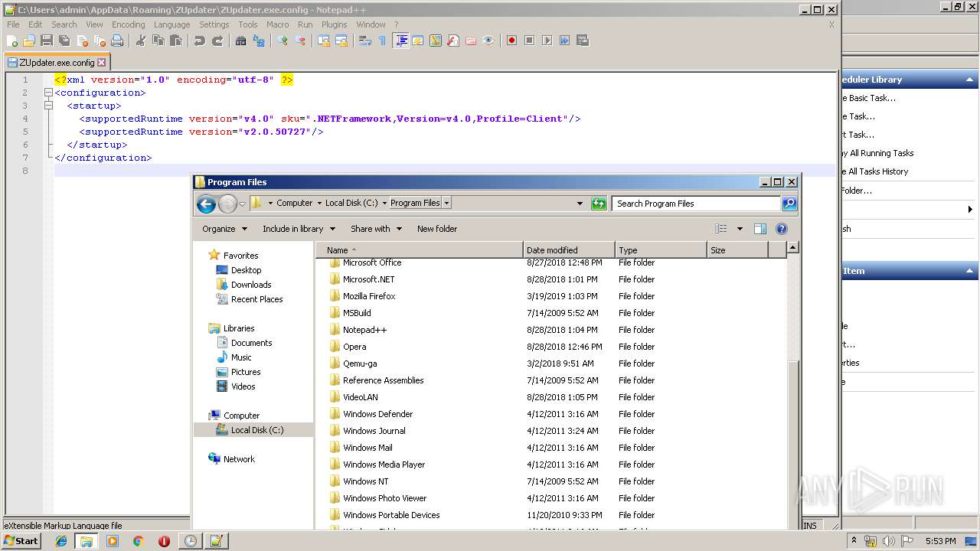Open the Function List panel icon

pos(453,41)
